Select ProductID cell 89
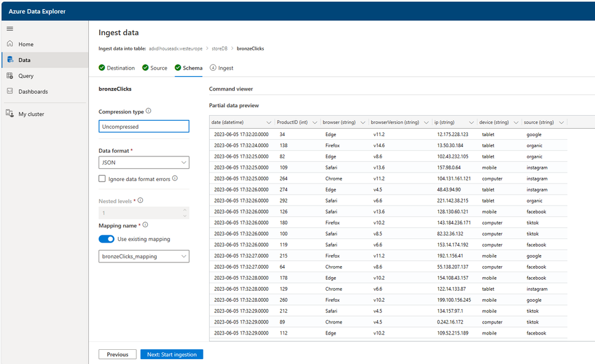The image size is (595, 364). 282,322
